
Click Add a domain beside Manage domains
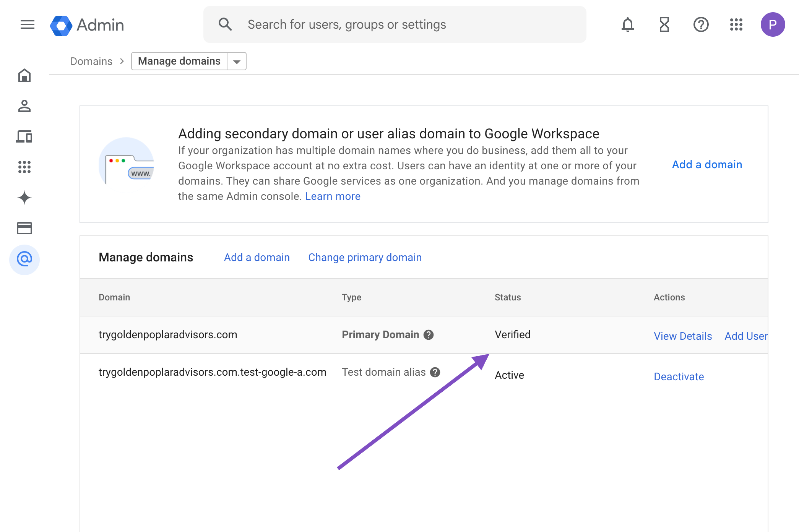[257, 257]
